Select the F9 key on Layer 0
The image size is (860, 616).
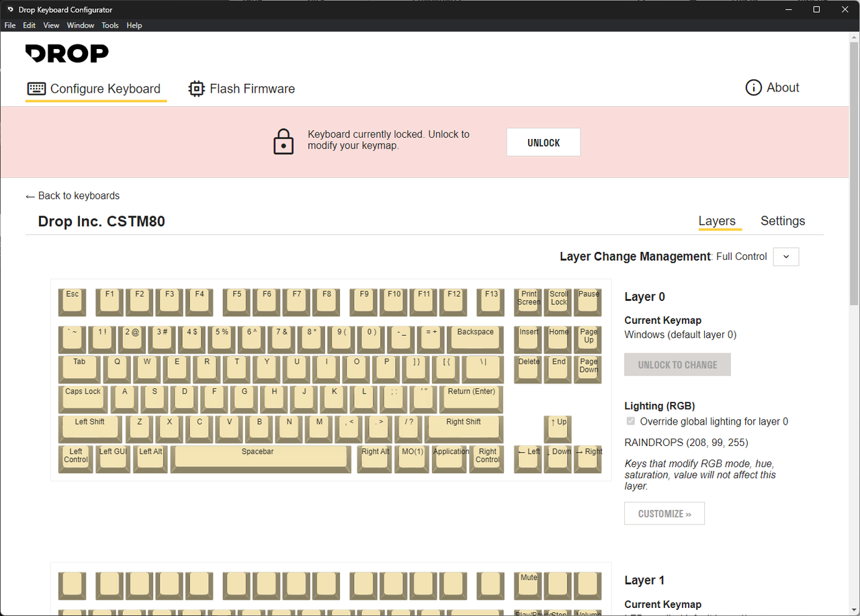point(364,302)
